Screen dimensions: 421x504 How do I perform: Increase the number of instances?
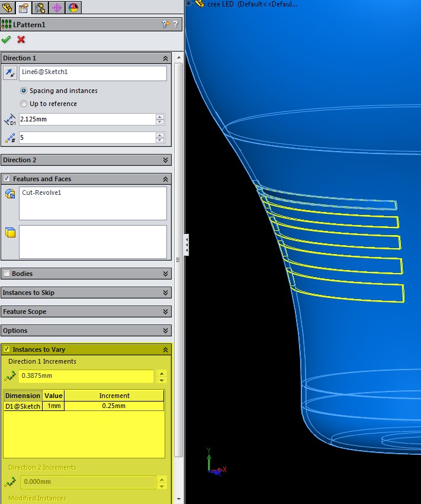tap(160, 134)
